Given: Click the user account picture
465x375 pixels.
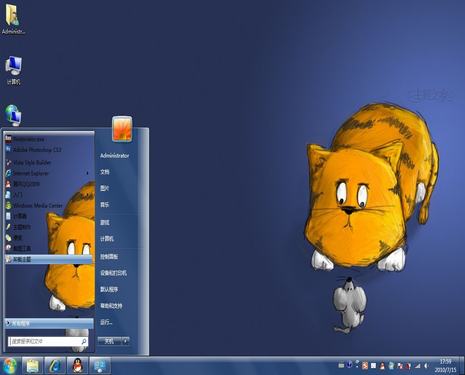Looking at the screenshot, I should pos(122,129).
